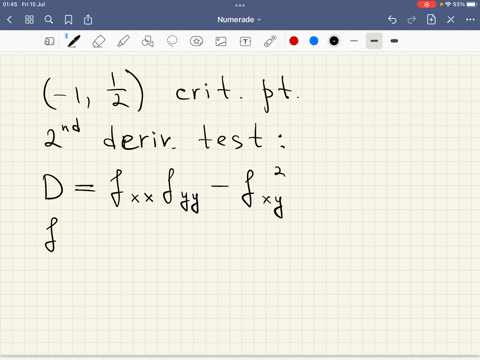Image resolution: width=480 pixels, height=360 pixels.
Task: Select the thinnest stroke width
Action: coord(354,41)
